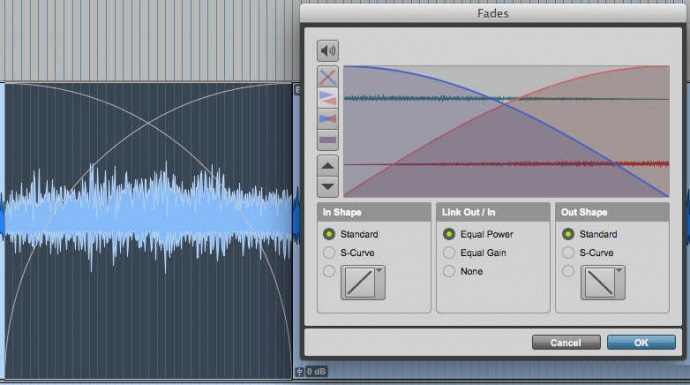Screen dimensions: 690x385
Task: Click the Fades dialog title bar
Action: (493, 13)
